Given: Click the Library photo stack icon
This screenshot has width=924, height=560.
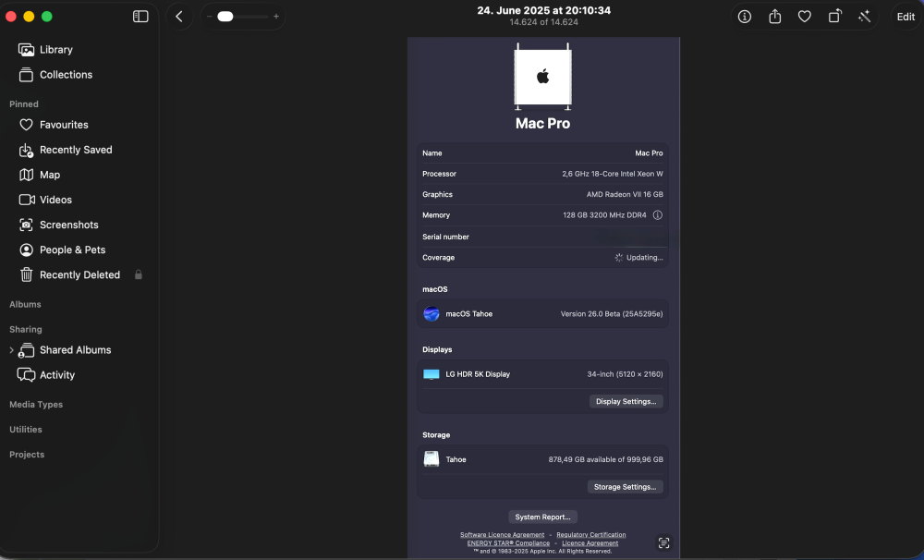Looking at the screenshot, I should (x=26, y=50).
